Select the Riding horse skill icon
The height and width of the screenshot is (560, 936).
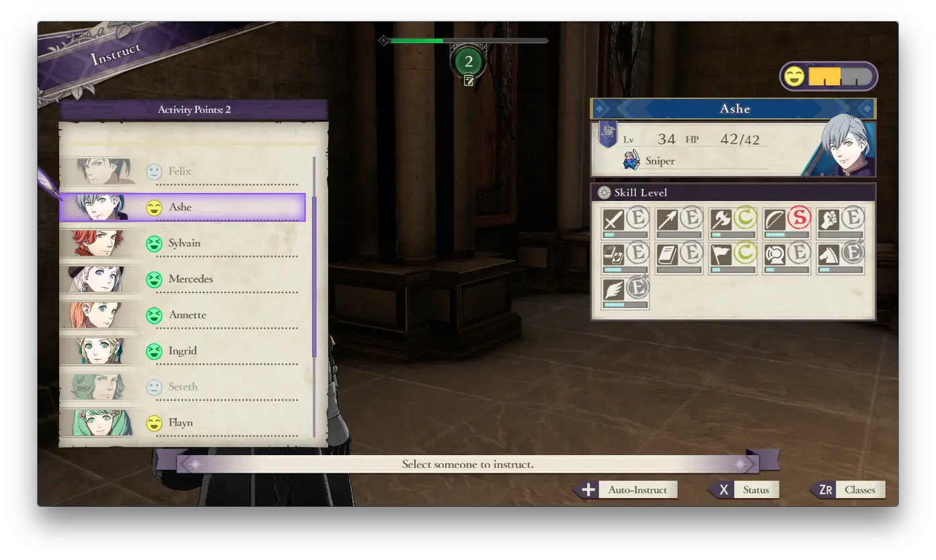point(828,255)
